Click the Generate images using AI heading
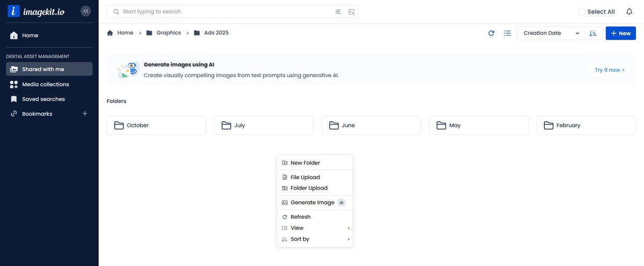Screen dimensions: 644x266 179,64
